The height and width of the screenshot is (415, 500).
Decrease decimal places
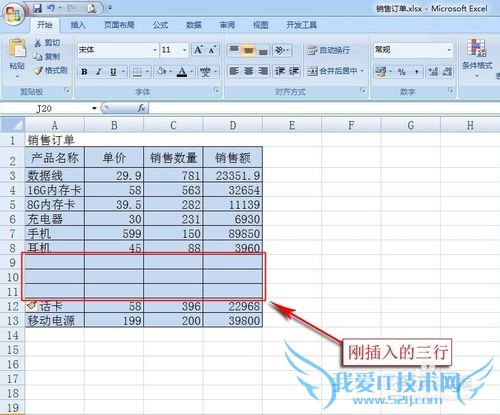pyautogui.click(x=447, y=72)
